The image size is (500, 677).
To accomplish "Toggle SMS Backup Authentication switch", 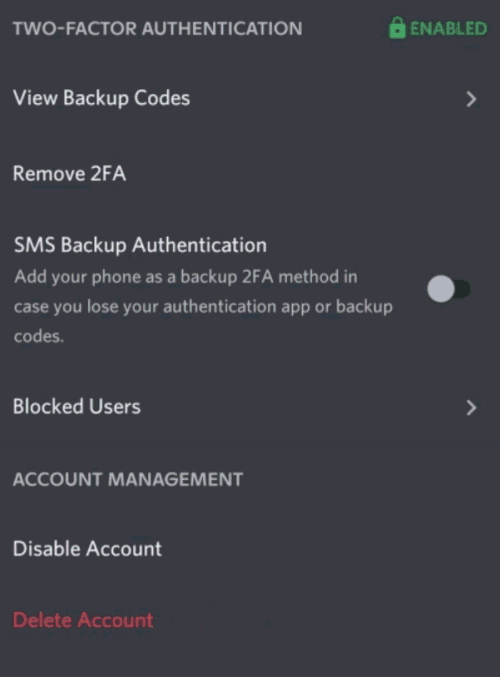I will (449, 289).
